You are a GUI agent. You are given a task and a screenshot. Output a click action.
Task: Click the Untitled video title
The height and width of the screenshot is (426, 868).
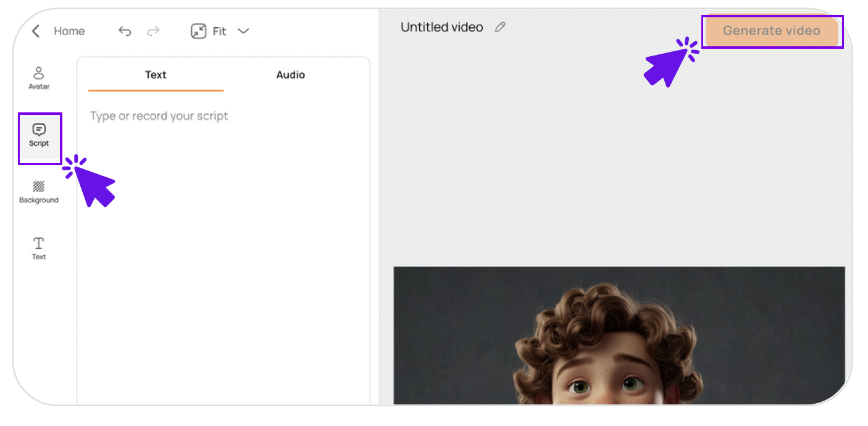click(442, 27)
